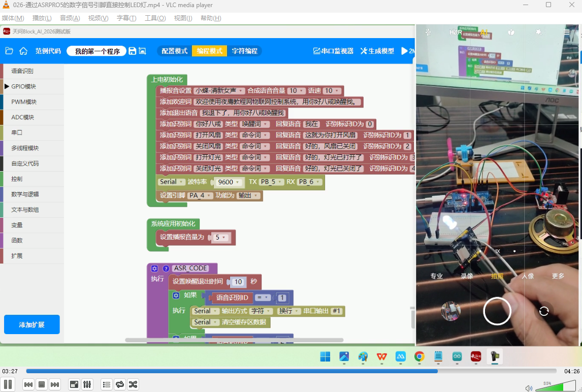Select the PWM模块 block category
582x392 pixels.
click(x=32, y=102)
